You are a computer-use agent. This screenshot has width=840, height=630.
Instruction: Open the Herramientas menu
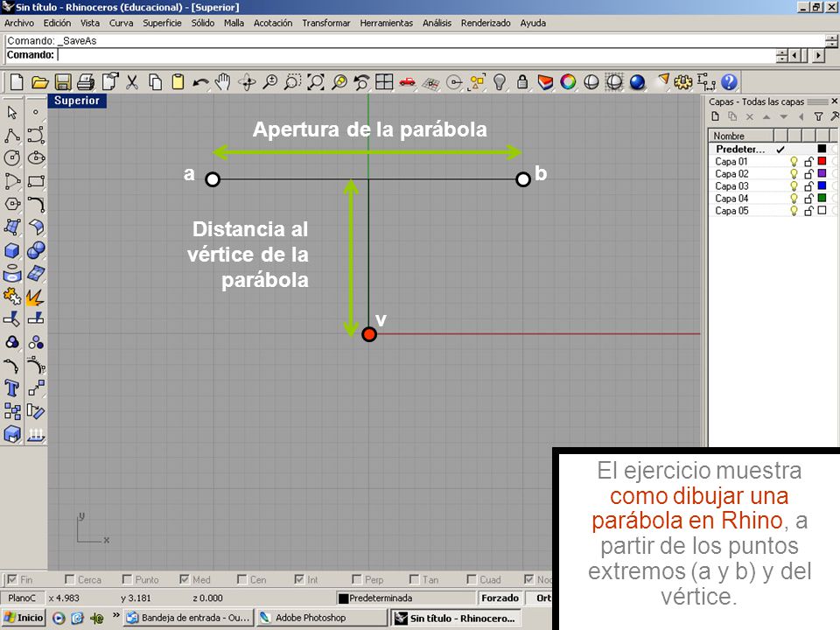point(386,23)
